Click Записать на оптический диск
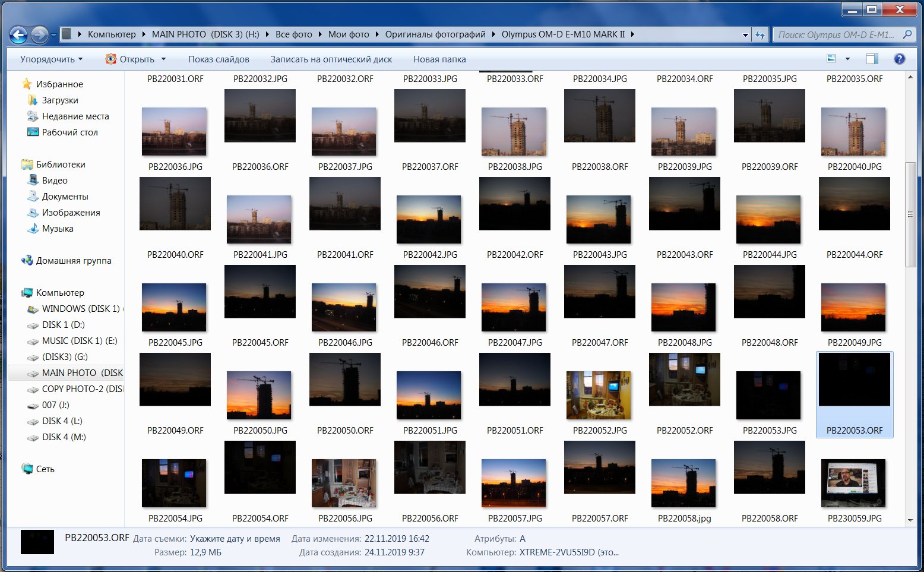 [331, 59]
